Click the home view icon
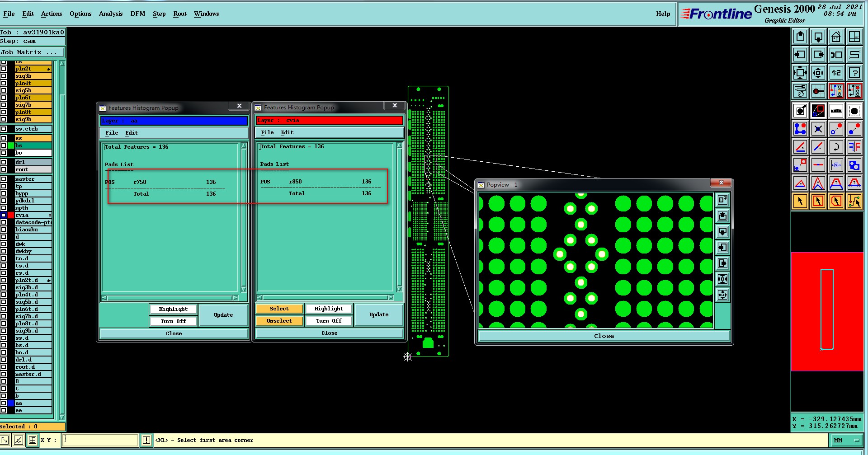The width and height of the screenshot is (868, 455). pos(836,37)
